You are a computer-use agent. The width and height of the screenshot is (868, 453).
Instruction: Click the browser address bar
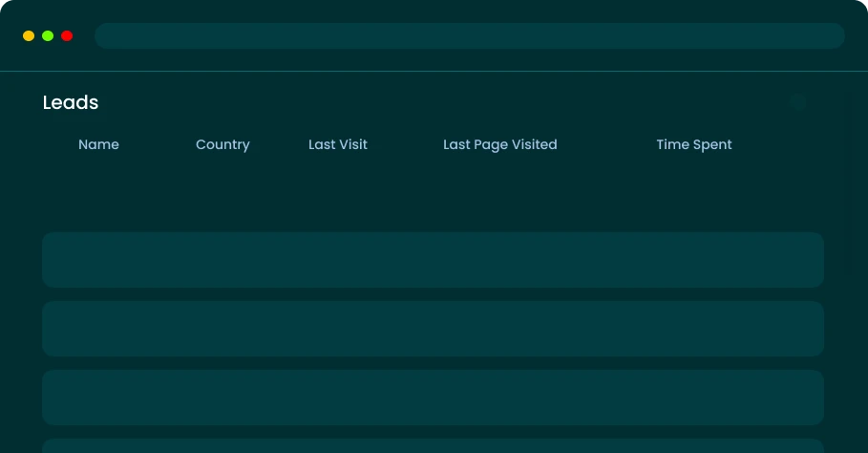coord(469,35)
